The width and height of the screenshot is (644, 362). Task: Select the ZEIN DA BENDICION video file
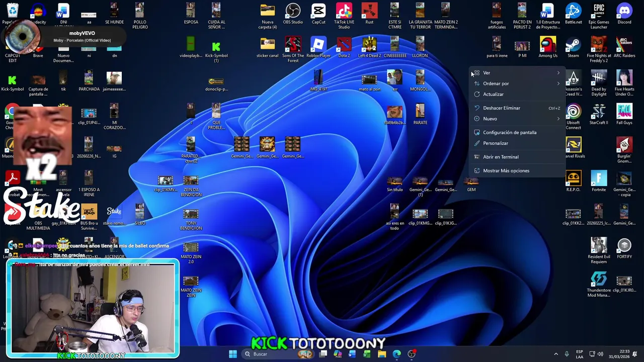pyautogui.click(x=191, y=186)
